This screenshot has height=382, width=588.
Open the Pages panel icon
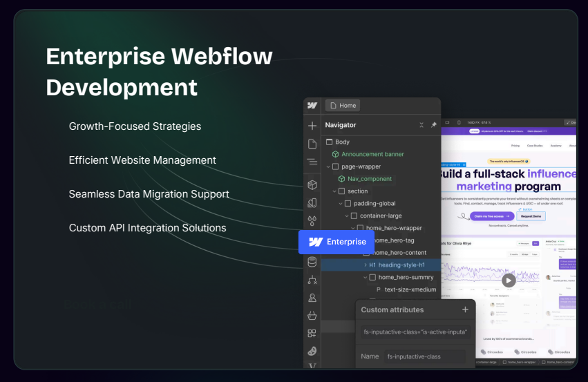point(312,144)
